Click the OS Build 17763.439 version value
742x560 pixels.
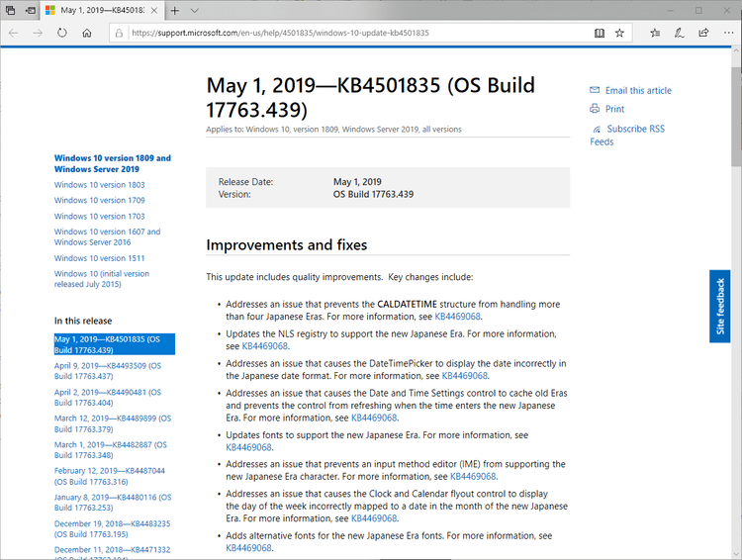click(x=373, y=194)
